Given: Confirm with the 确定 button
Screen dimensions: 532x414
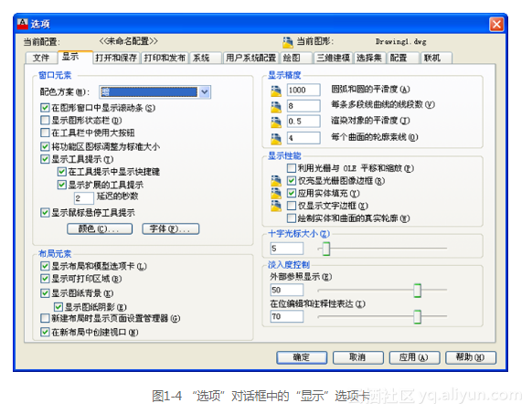Looking at the screenshot, I should tap(302, 357).
